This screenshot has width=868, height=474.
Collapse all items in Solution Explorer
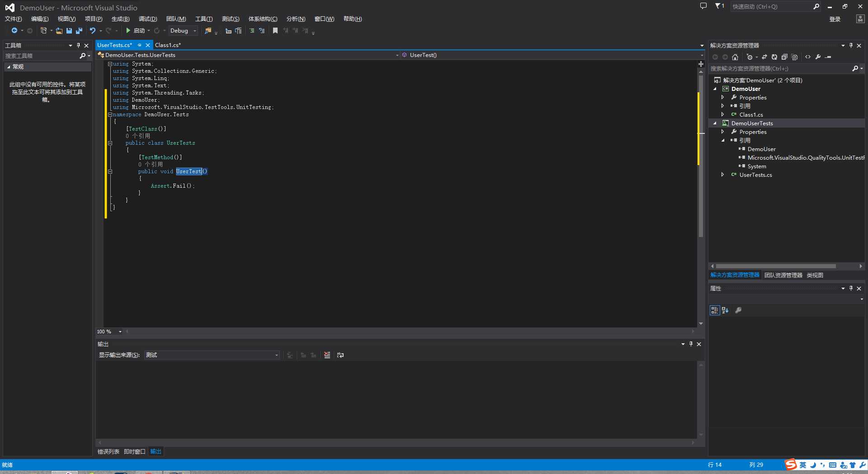click(784, 57)
